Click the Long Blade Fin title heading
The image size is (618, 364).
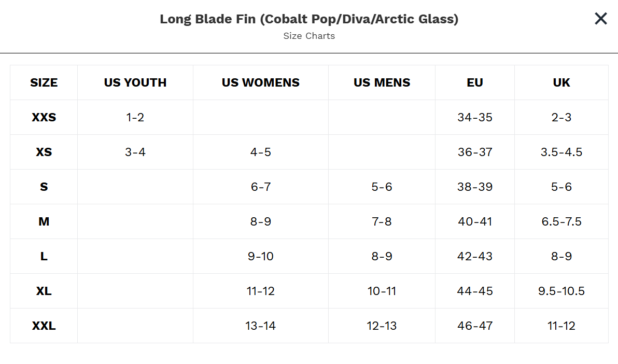(309, 19)
